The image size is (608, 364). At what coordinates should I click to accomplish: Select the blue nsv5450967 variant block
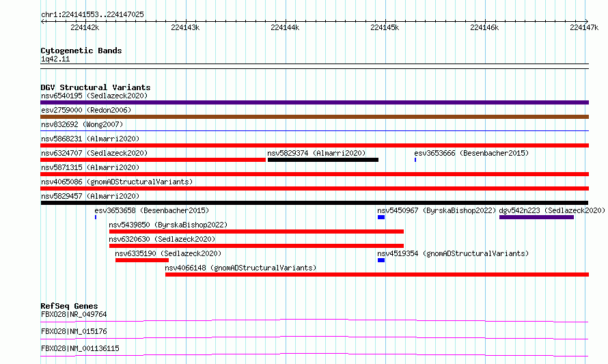click(381, 217)
